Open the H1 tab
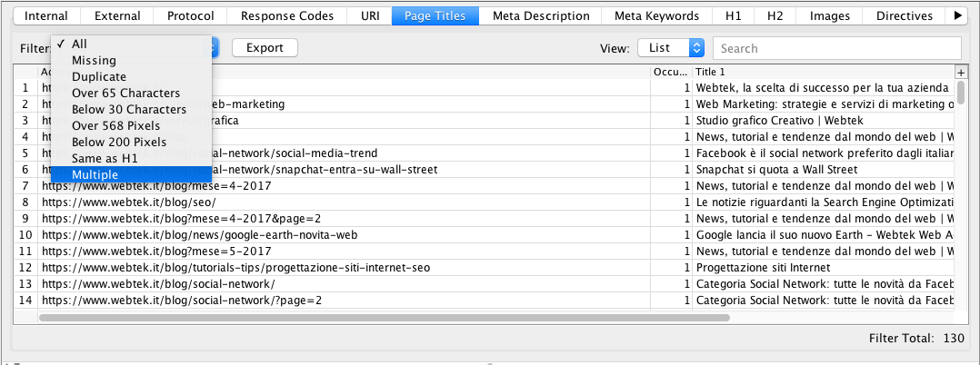This screenshot has height=365, width=980. pos(733,16)
